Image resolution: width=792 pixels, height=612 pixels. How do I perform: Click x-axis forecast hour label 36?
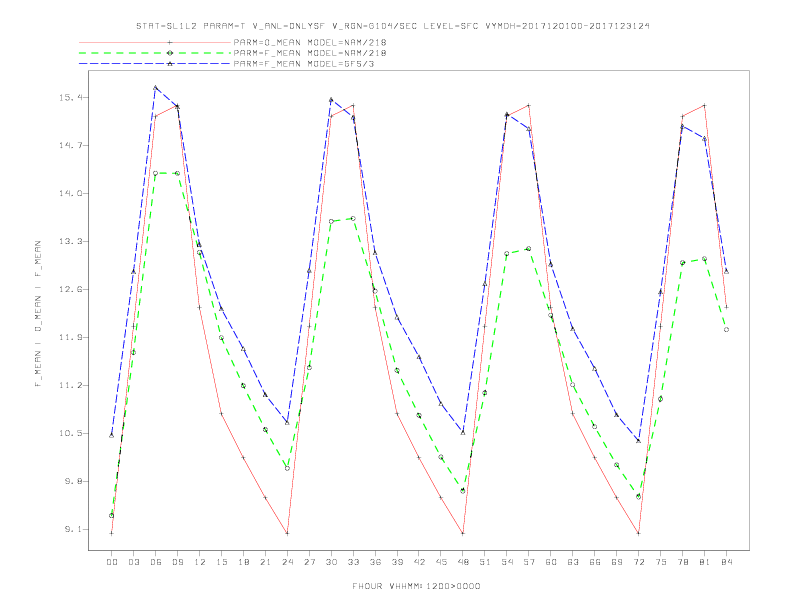(375, 562)
